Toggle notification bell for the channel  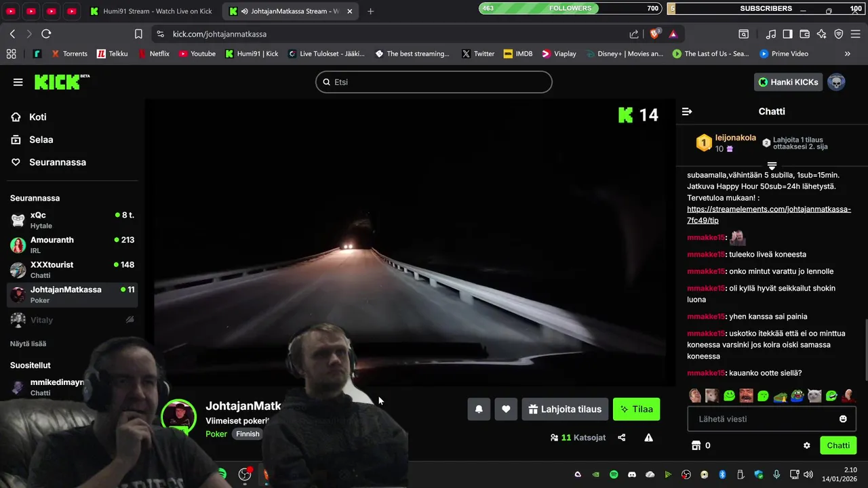479,409
